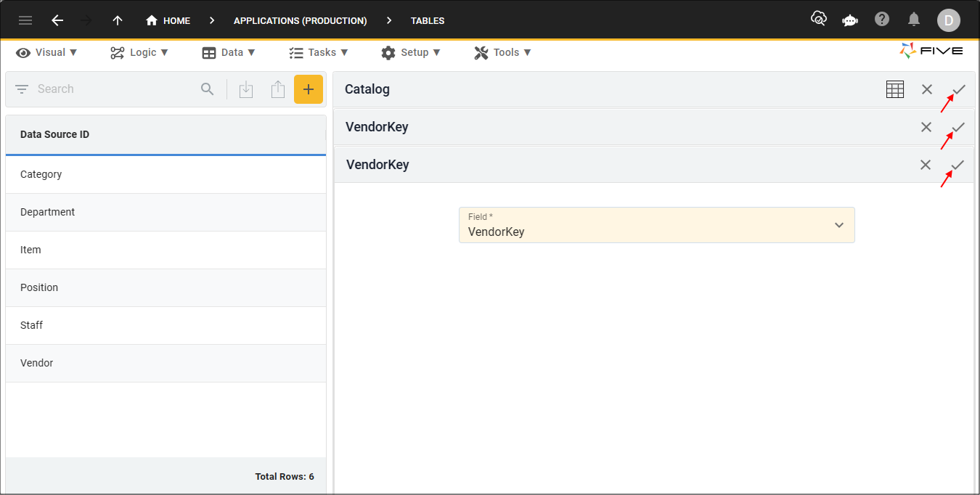Add a new table with plus button
Screen dimensions: 980x495
(x=309, y=89)
